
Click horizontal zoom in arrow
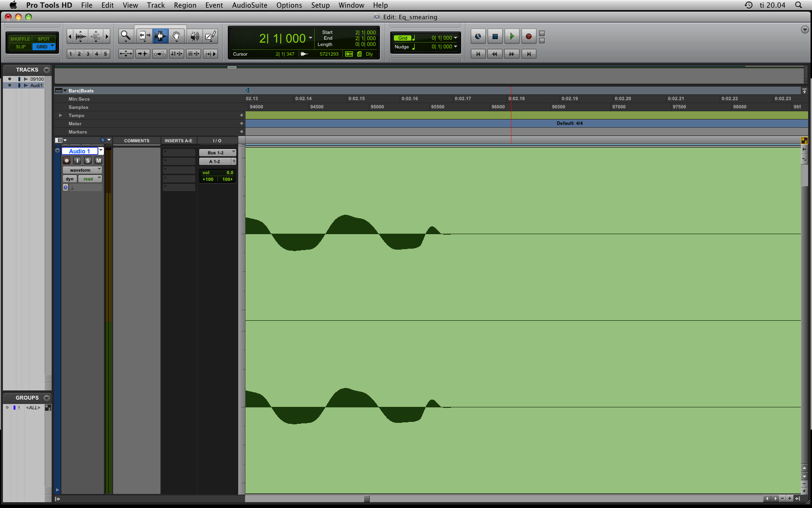107,36
